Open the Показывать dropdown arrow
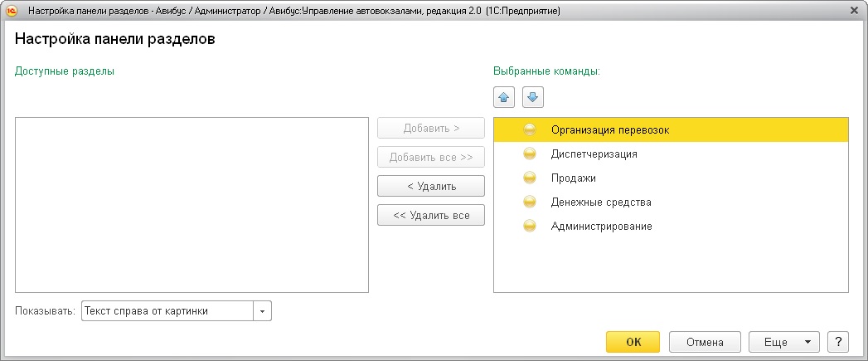The height and width of the screenshot is (361, 868). [x=262, y=311]
